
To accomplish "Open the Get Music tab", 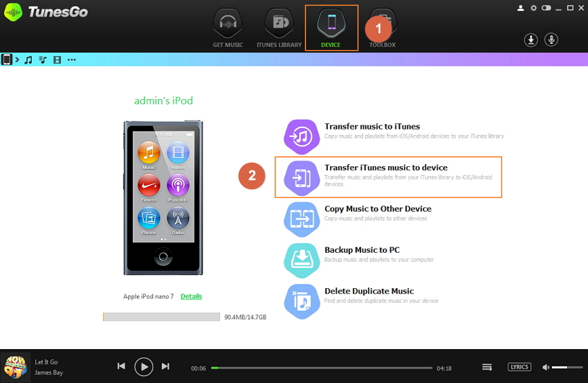I will point(228,29).
